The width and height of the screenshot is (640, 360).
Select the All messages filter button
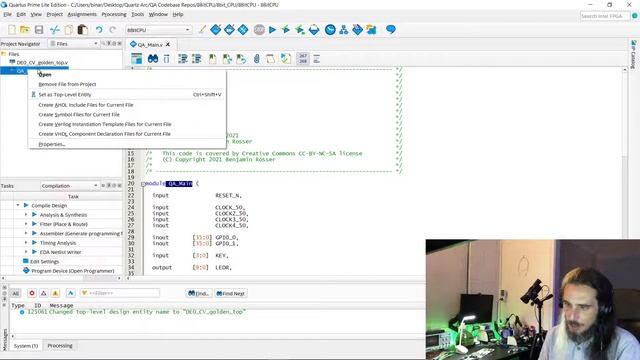pyautogui.click(x=15, y=293)
